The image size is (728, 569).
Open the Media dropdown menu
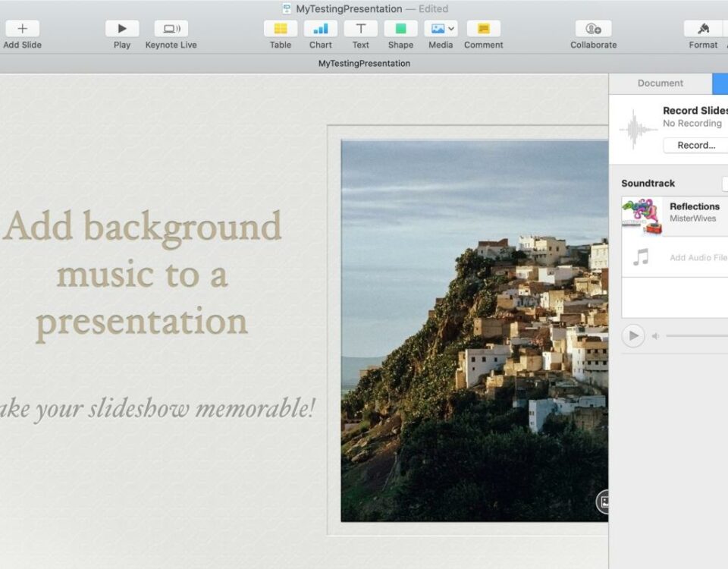(x=441, y=29)
